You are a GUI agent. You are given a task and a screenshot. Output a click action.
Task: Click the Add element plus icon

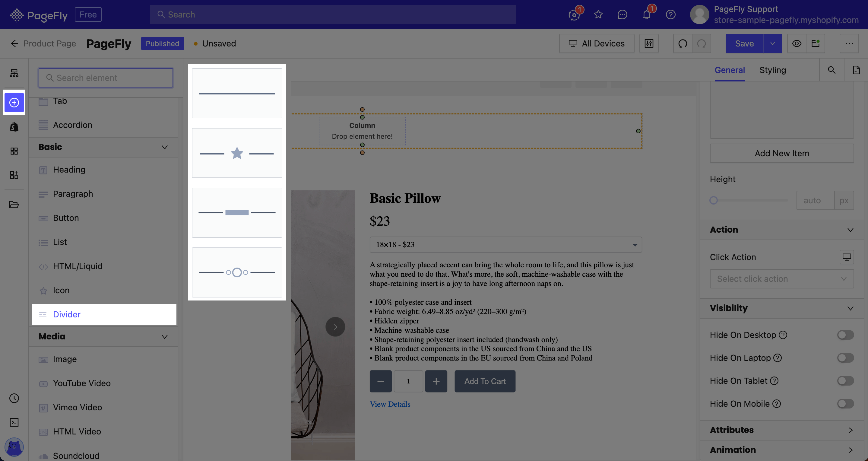14,103
